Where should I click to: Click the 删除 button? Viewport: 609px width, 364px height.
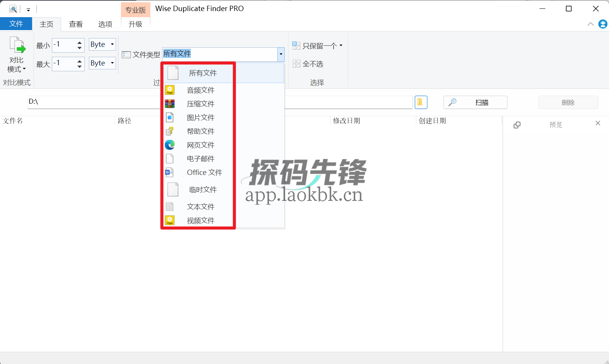[568, 102]
